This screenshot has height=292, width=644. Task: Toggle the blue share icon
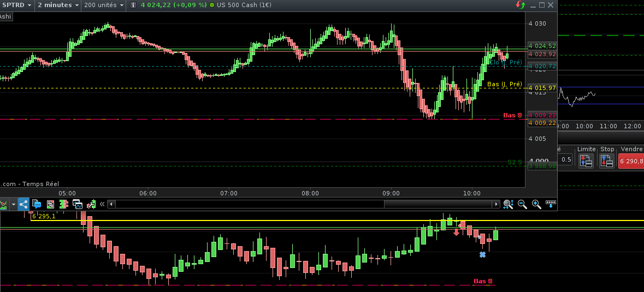23,204
